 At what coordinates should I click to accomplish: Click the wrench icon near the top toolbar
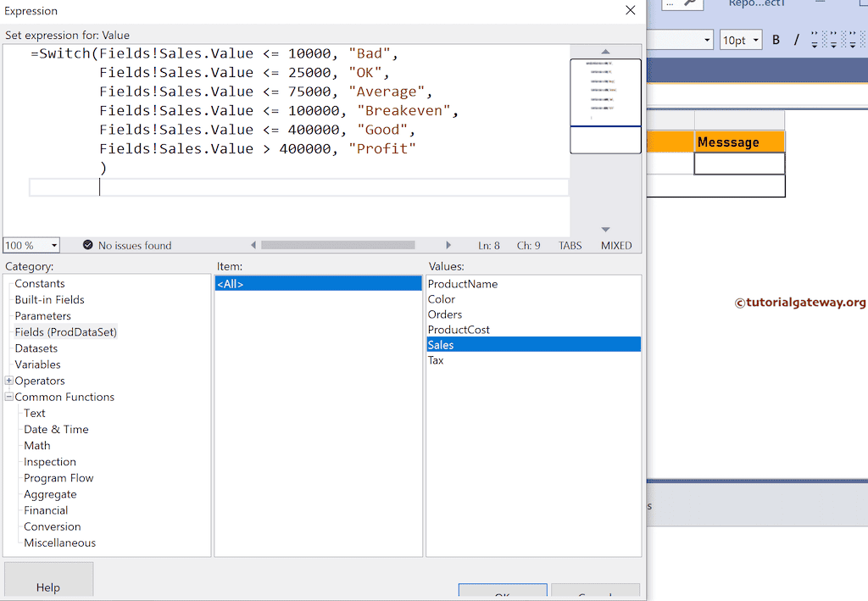coord(687,4)
